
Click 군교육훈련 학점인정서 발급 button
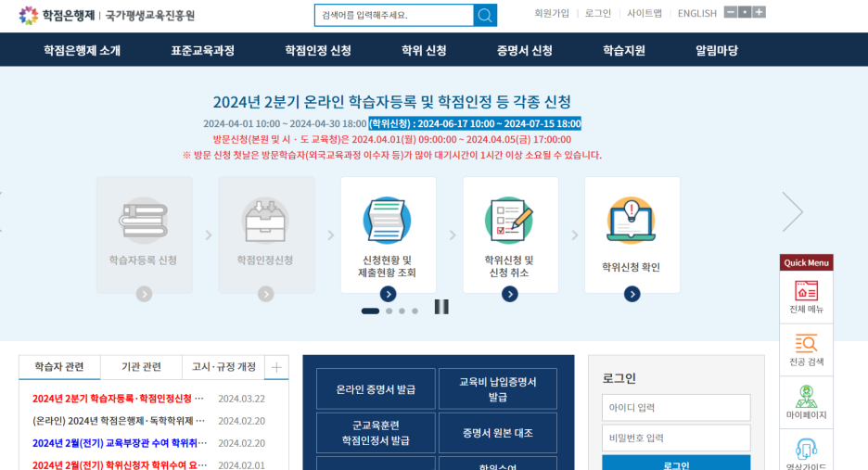(376, 433)
